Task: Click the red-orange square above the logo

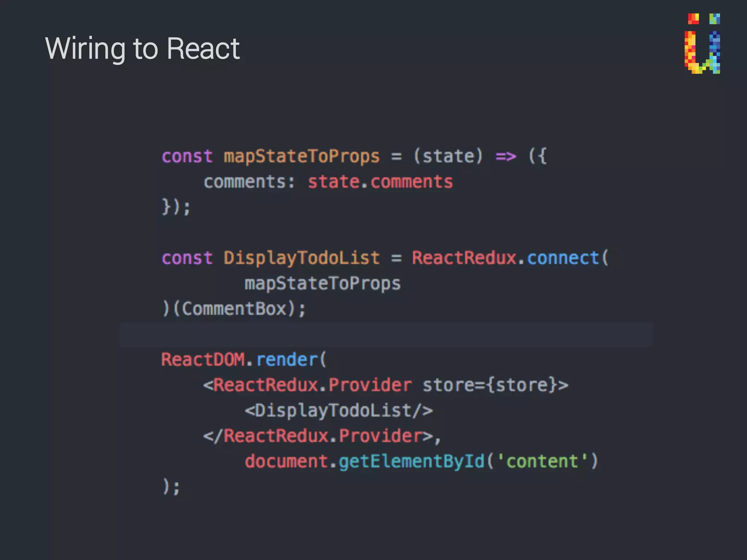Action: tap(693, 19)
